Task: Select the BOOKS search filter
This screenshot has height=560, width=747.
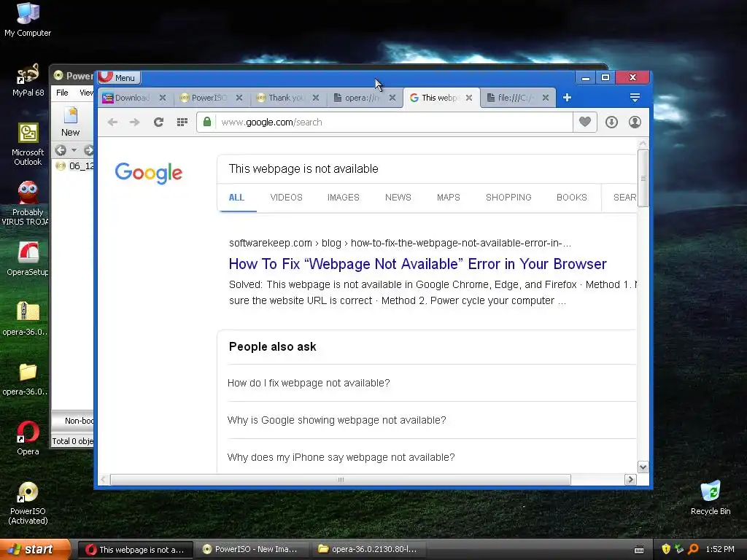Action: click(572, 198)
